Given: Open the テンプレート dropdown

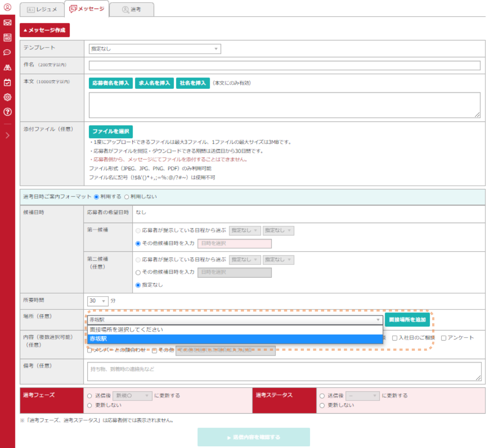Looking at the screenshot, I should click(x=155, y=49).
